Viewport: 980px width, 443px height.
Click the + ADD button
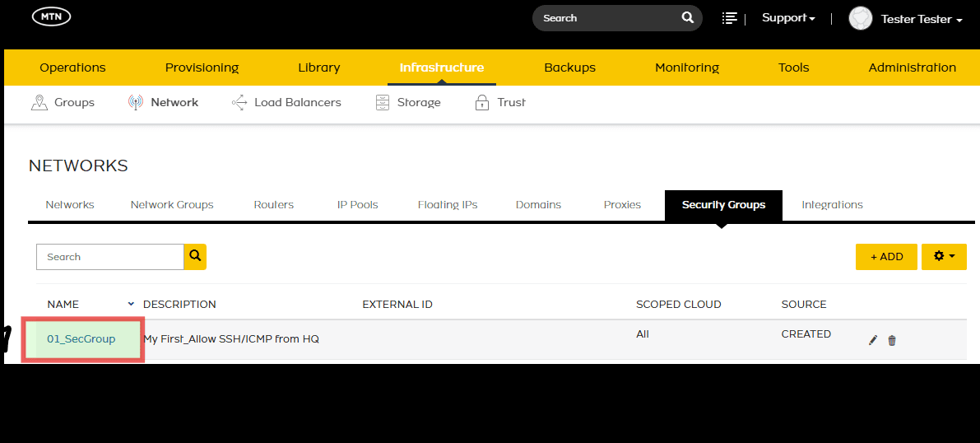[886, 257]
